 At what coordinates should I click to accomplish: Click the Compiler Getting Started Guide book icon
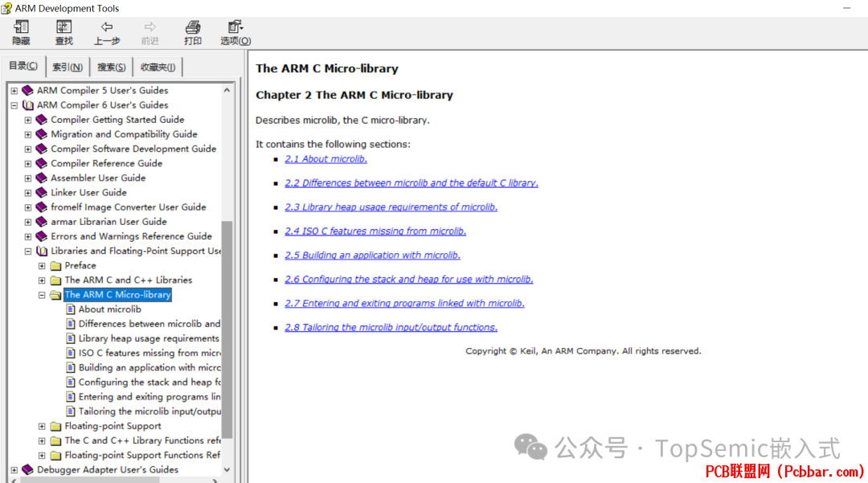(x=42, y=120)
